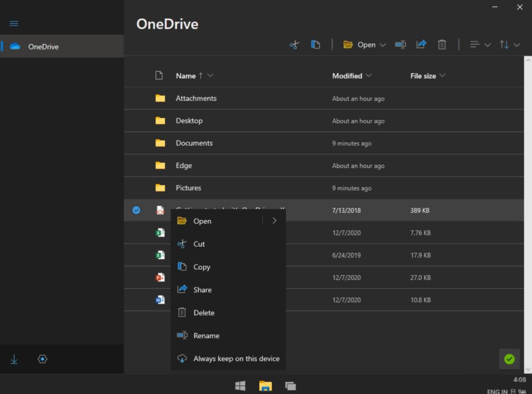Choose Copy from the context menu
This screenshot has width=532, height=394.
[x=202, y=267]
